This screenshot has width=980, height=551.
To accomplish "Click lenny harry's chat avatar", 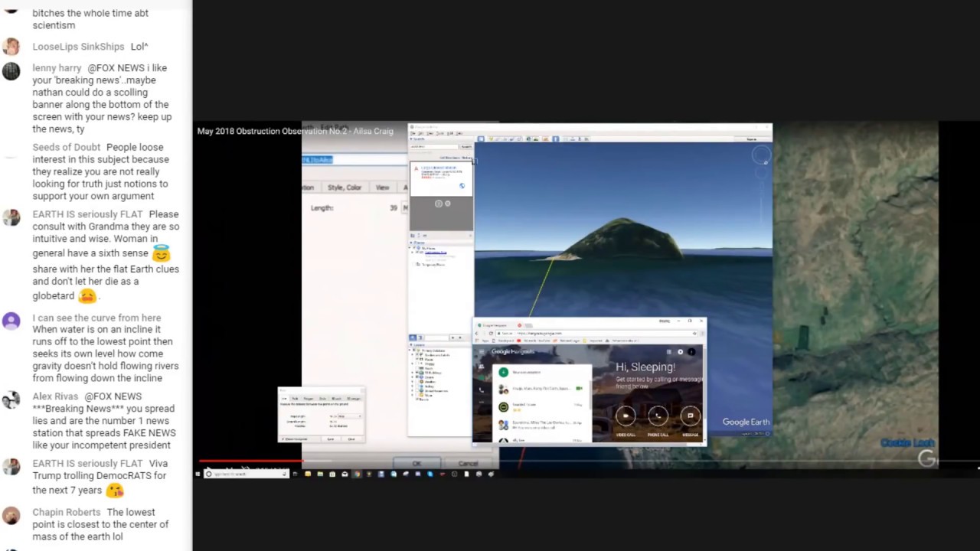I will coord(11,71).
